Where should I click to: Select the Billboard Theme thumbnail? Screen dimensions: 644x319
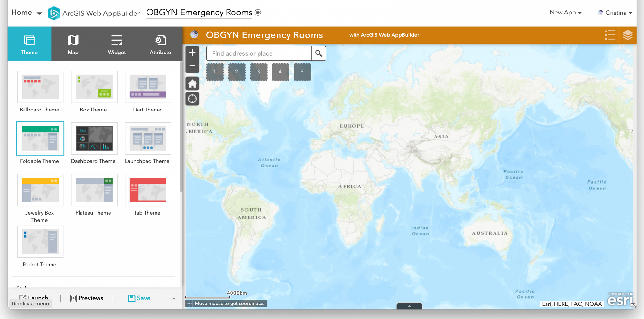(40, 87)
